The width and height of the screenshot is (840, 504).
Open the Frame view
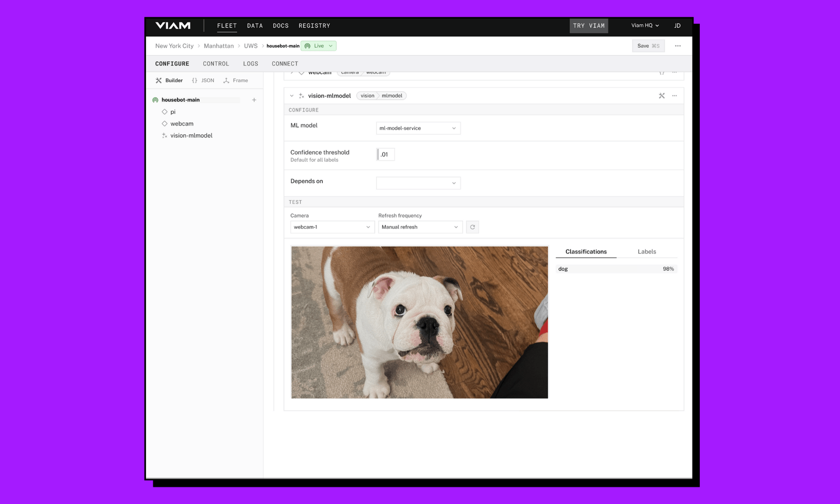236,80
